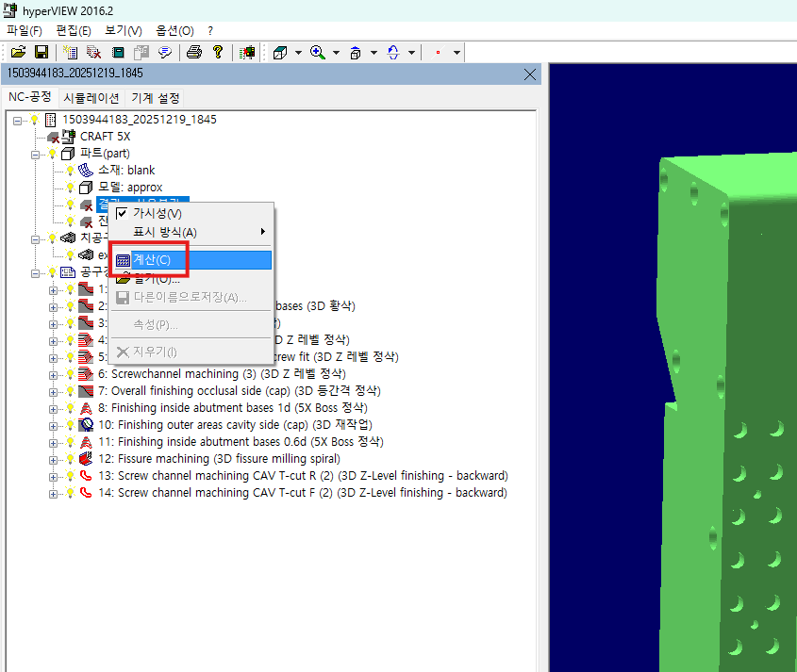The image size is (797, 672).
Task: Click the CRAFT 5X machine icon
Action: (x=69, y=137)
